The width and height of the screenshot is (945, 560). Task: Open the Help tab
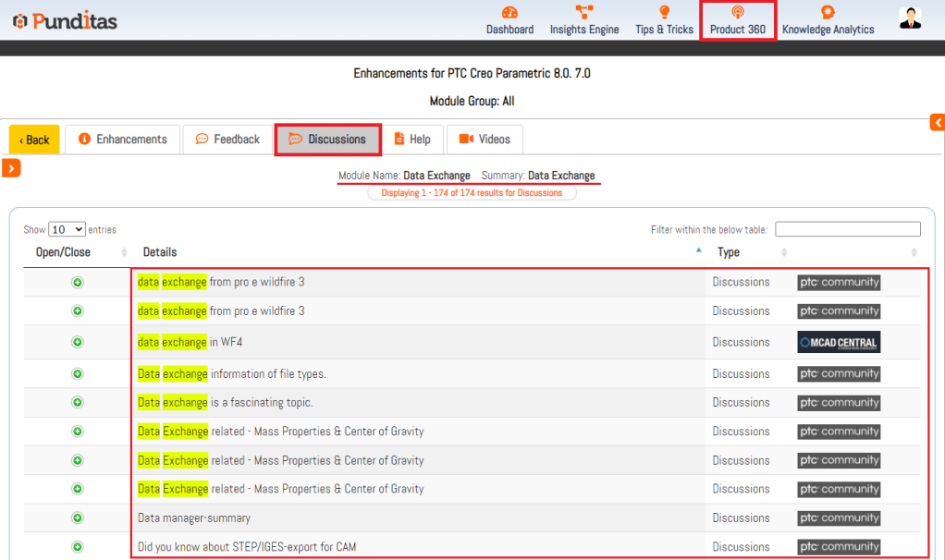(x=411, y=140)
